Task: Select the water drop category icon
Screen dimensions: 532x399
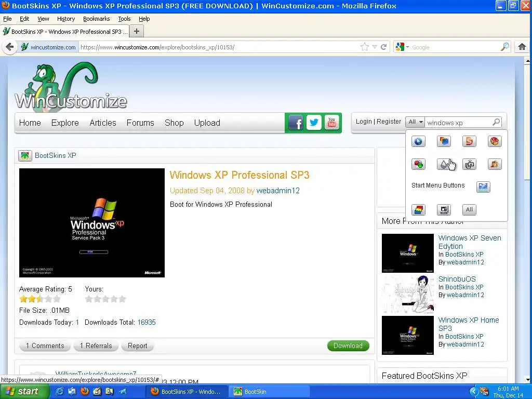Action: tap(444, 164)
